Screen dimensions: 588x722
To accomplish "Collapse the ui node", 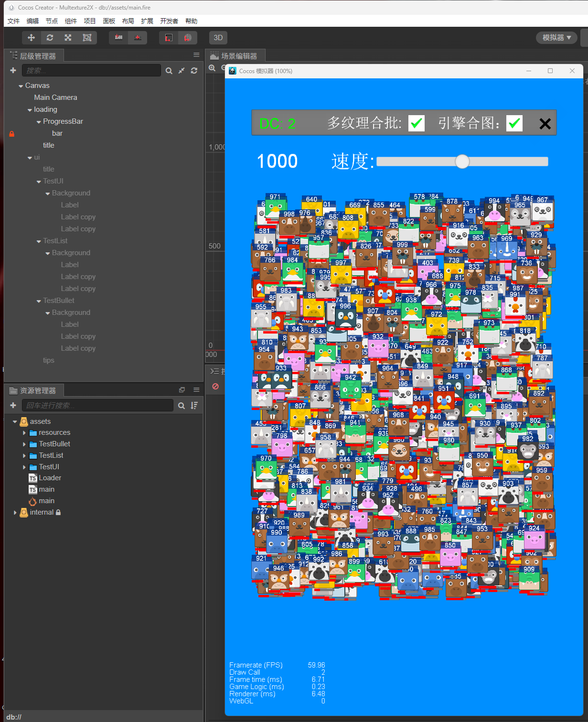I will click(x=30, y=158).
